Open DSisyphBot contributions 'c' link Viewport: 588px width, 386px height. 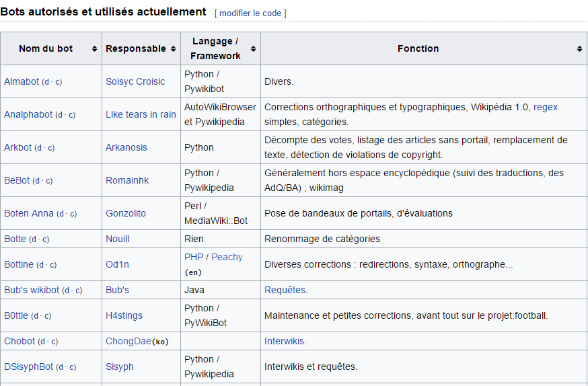[71, 367]
